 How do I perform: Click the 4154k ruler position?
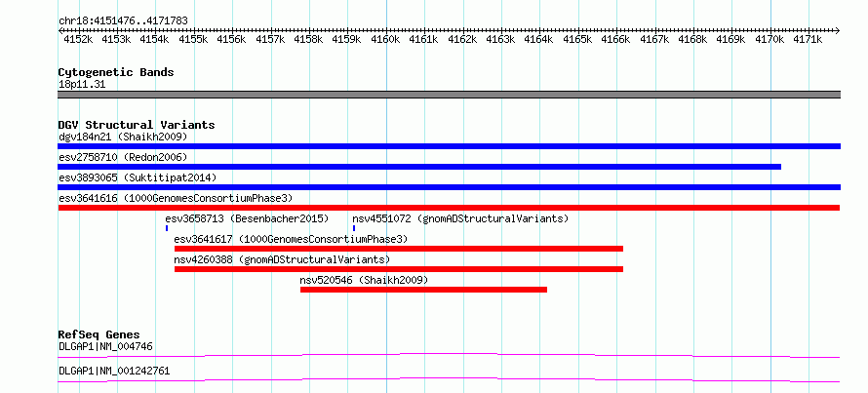[x=155, y=39]
